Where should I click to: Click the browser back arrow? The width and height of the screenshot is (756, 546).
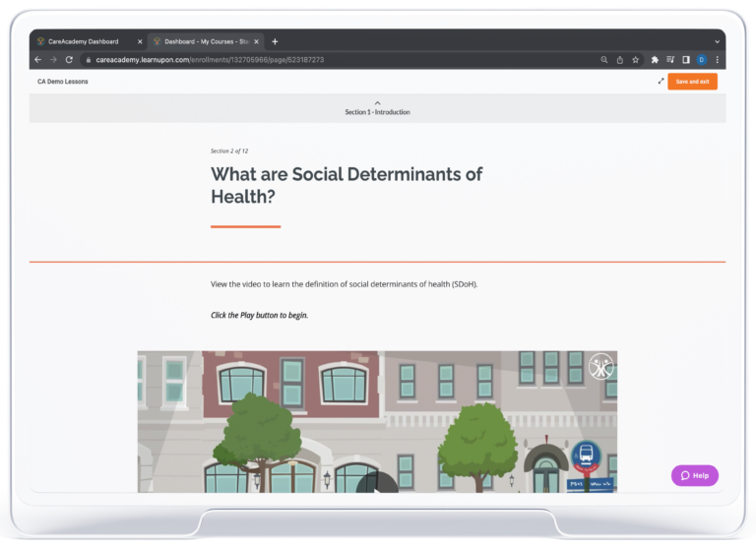pos(38,60)
